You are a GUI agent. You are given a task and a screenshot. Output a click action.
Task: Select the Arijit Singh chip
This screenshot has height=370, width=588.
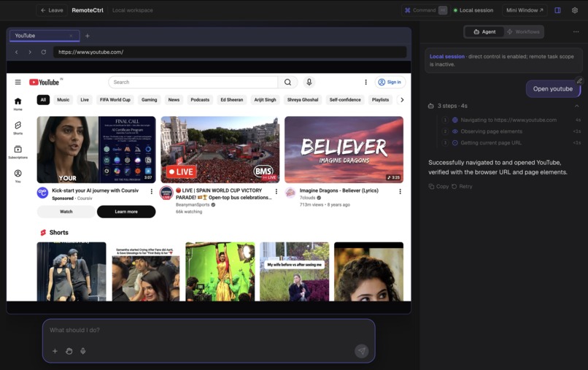265,100
